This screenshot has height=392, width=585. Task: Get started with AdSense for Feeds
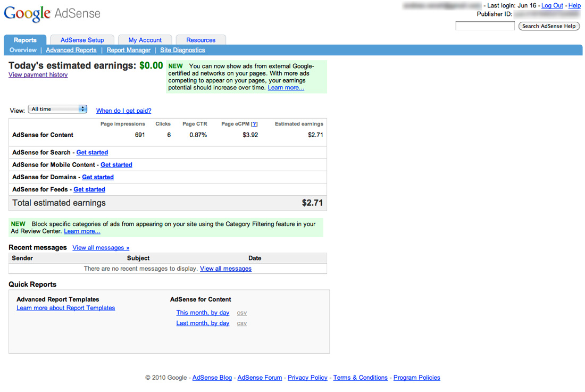89,189
